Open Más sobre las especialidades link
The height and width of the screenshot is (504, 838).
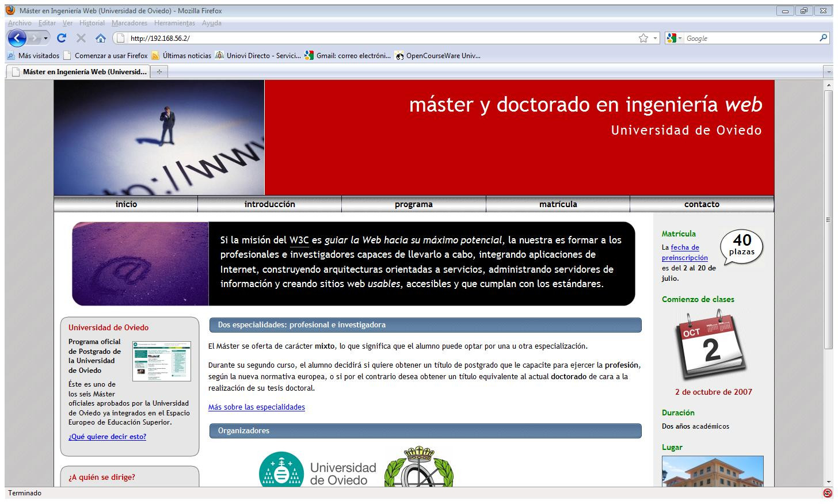(257, 407)
